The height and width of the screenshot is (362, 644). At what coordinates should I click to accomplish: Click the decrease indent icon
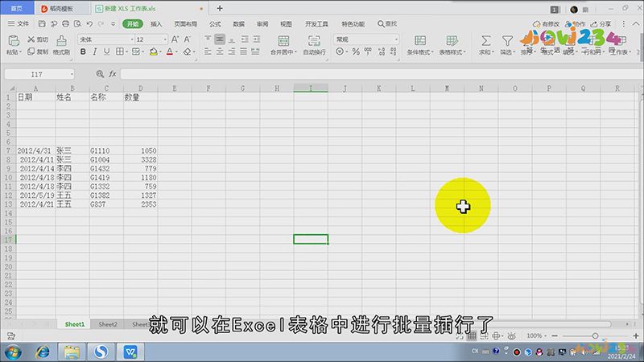click(245, 39)
